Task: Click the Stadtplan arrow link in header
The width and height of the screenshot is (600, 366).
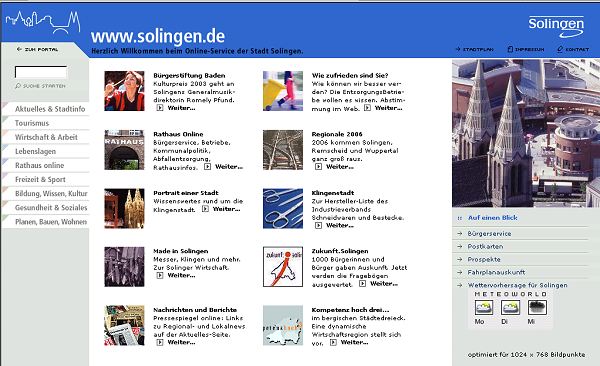Action: pos(474,49)
